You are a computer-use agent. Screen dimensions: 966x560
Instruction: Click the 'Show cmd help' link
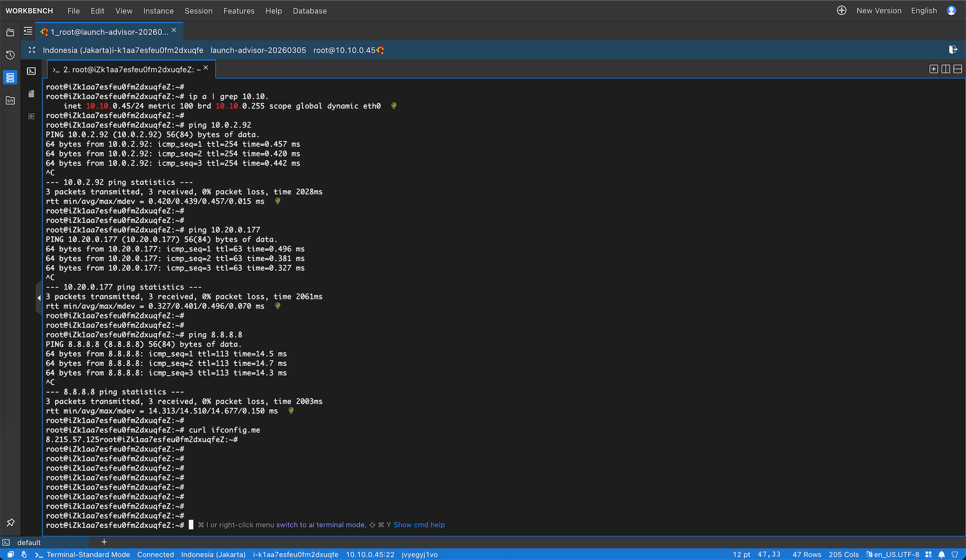click(419, 525)
